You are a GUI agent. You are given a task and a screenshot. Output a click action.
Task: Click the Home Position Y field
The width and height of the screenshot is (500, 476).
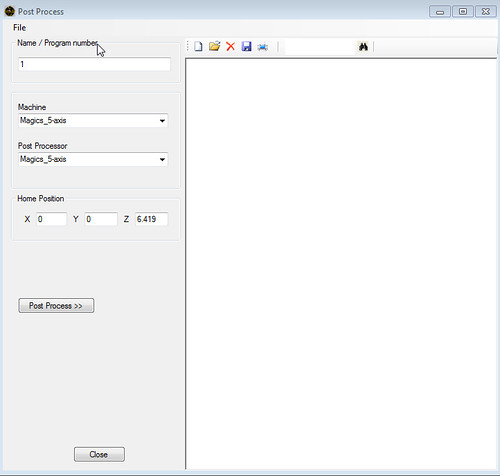pyautogui.click(x=101, y=219)
